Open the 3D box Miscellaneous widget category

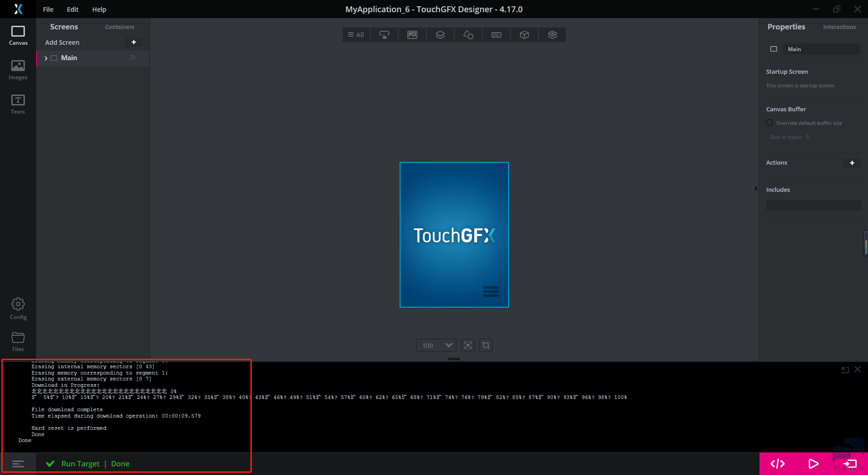pyautogui.click(x=524, y=35)
